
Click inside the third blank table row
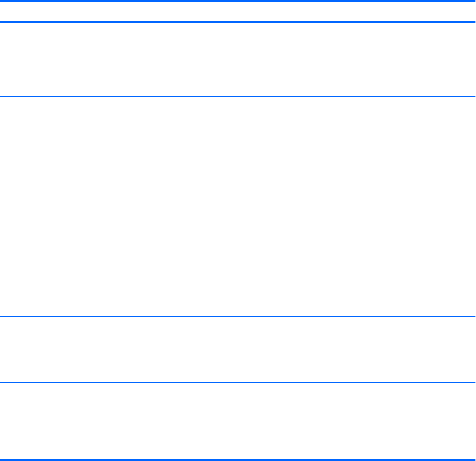coord(238,262)
